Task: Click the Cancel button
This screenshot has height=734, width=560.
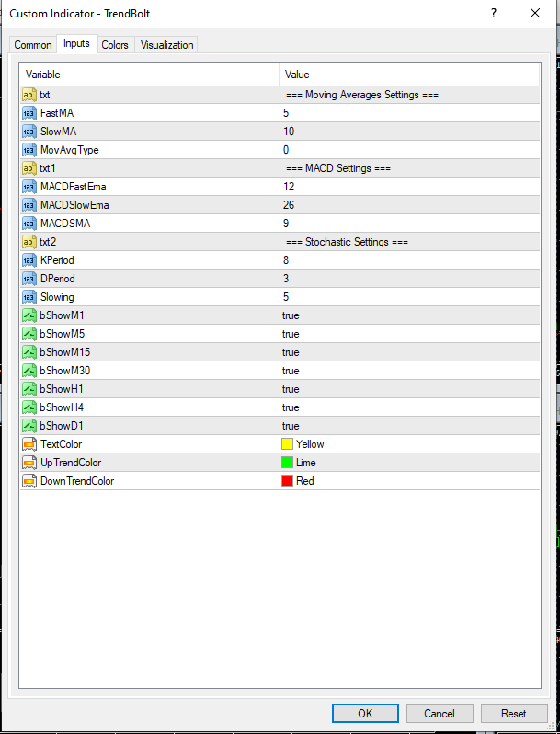Action: click(x=440, y=714)
